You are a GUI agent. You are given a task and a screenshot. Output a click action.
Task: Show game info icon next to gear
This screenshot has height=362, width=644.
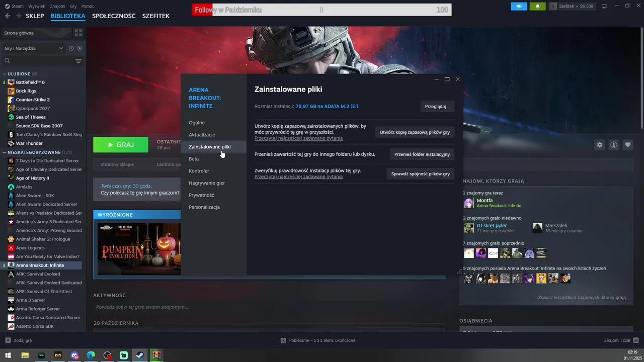(614, 145)
